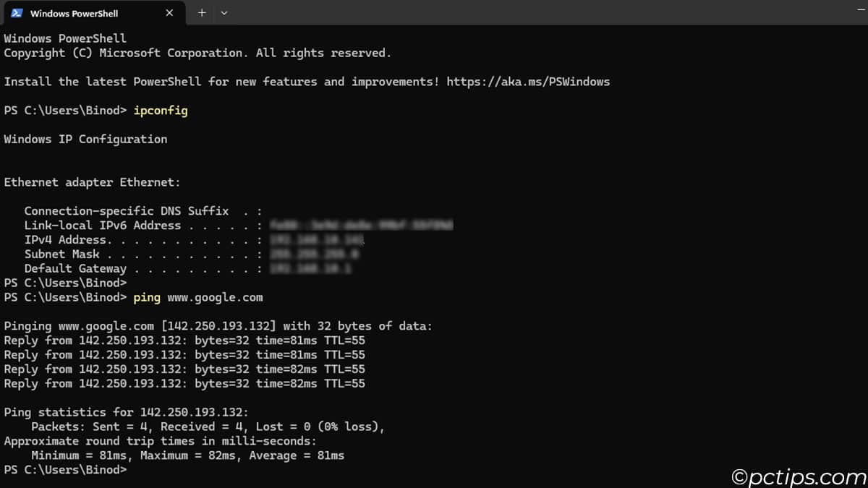Click the pctips.com watermark

(798, 476)
